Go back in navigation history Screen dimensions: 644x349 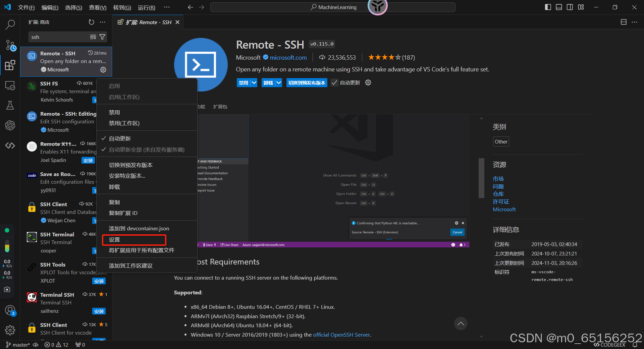(x=190, y=7)
